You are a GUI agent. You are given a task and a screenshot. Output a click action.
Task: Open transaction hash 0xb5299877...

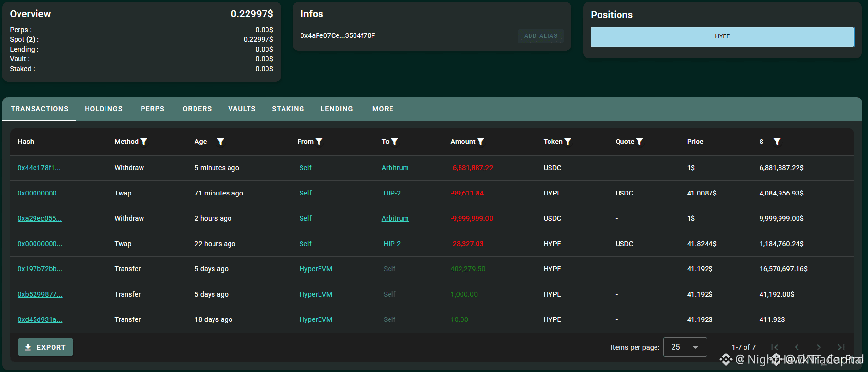click(40, 294)
